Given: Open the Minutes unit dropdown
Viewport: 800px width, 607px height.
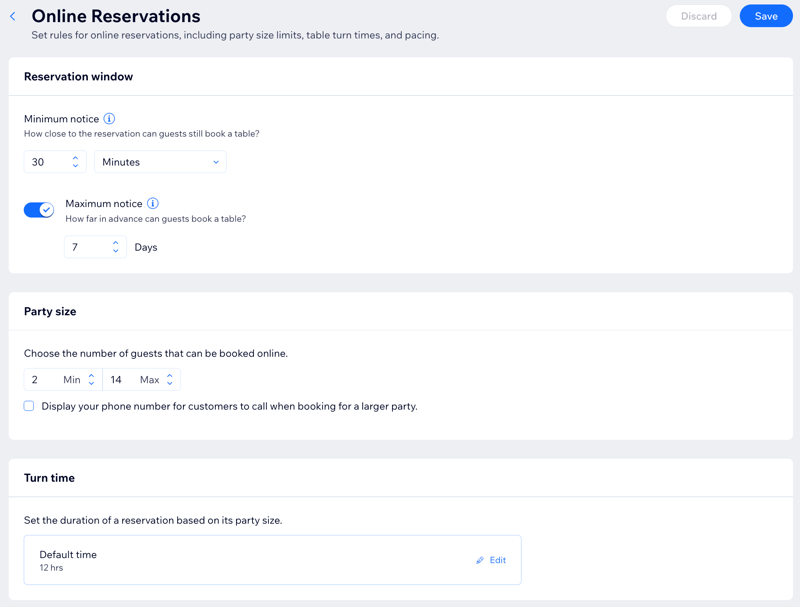Looking at the screenshot, I should (x=160, y=162).
